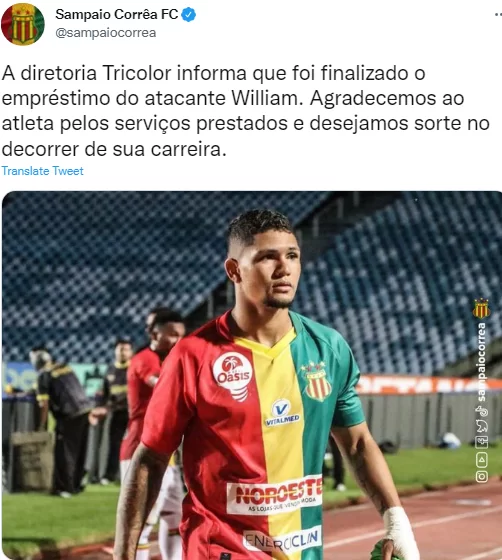The image size is (502, 560).
Task: Click the club crest on the jersey chest
Action: point(316,381)
